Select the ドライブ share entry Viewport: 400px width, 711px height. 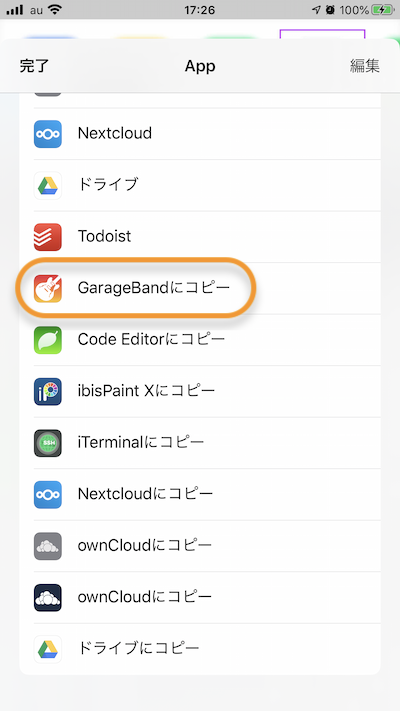[200, 185]
